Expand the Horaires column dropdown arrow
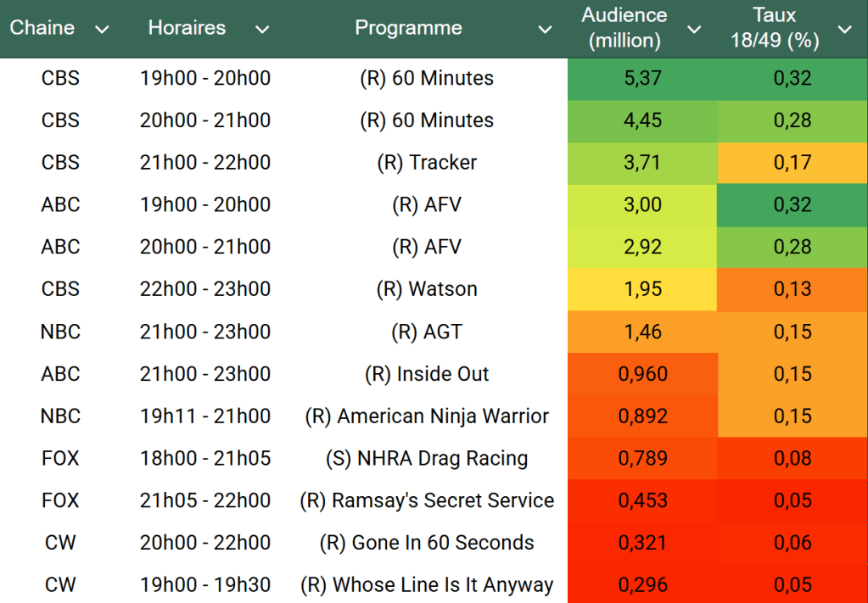This screenshot has width=868, height=603. [x=262, y=30]
